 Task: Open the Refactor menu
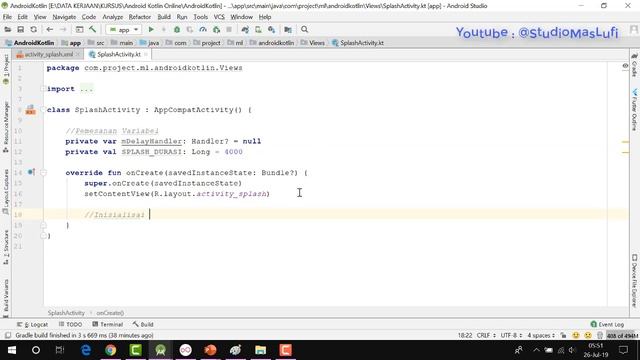[x=140, y=17]
